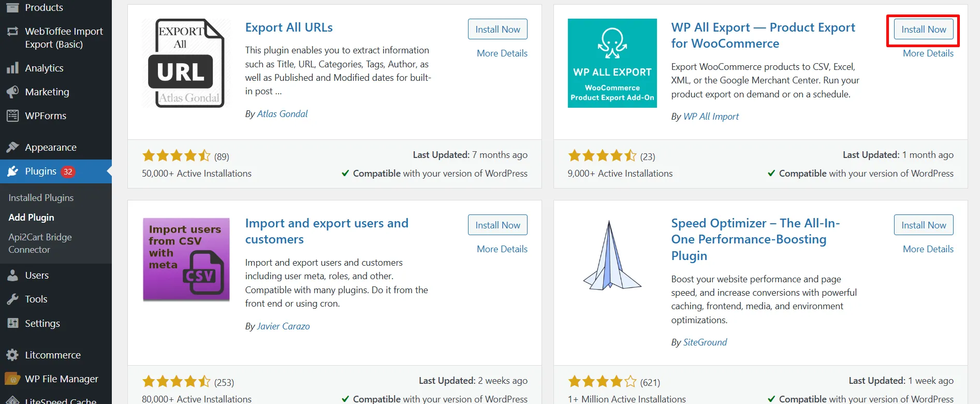Click the Products sidebar icon
The height and width of the screenshot is (404, 980).
[12, 7]
